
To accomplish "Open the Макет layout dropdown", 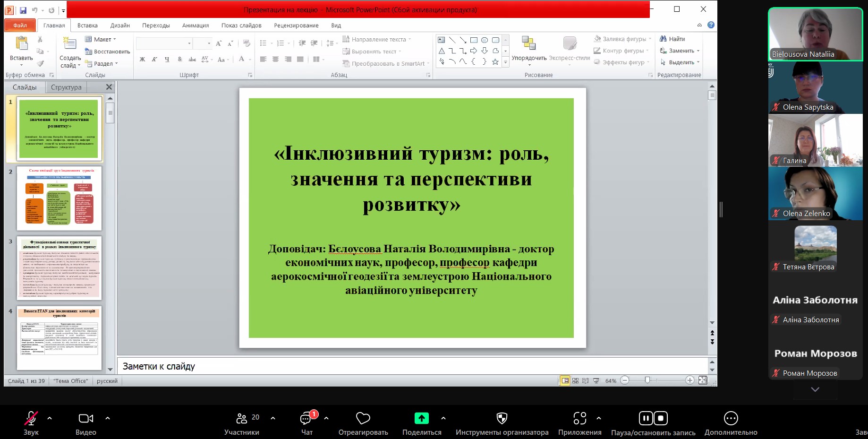I will click(x=101, y=39).
